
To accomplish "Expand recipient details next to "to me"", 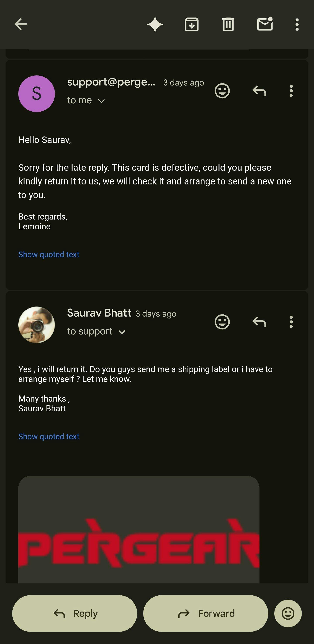I will click(101, 101).
